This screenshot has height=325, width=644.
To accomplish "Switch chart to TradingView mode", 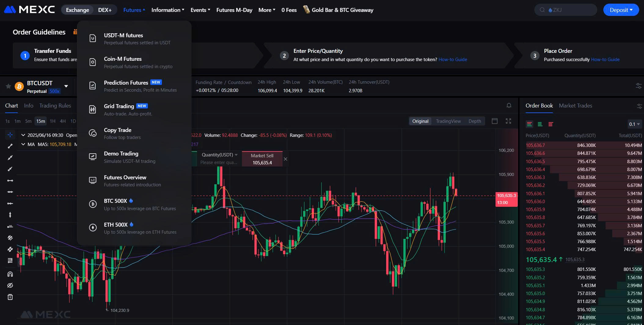I will pyautogui.click(x=448, y=121).
